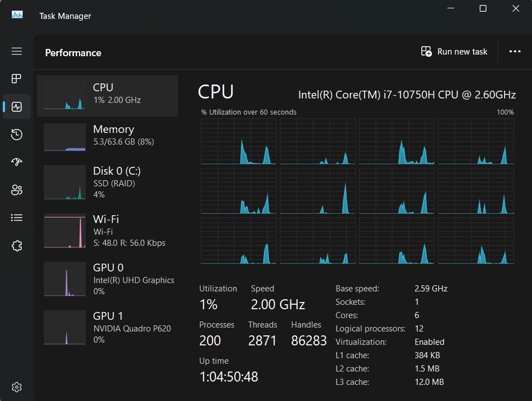
Task: Select the Wi-Fi resource entry
Action: 107,231
